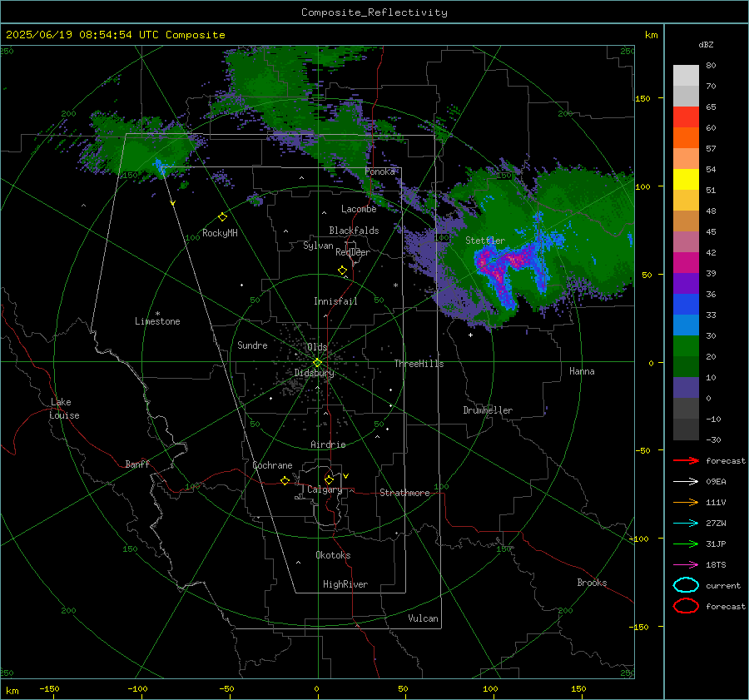Click the purple 10 dBZ color swatch
Image resolution: width=749 pixels, height=700 pixels.
[x=686, y=387]
